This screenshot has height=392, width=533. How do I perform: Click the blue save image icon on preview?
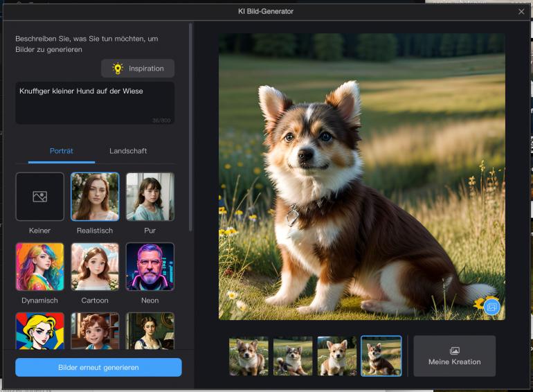click(x=491, y=305)
